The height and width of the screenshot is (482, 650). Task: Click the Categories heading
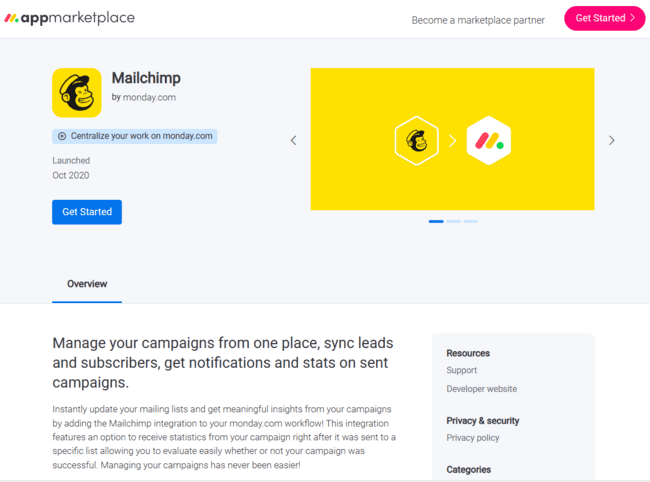tap(468, 470)
